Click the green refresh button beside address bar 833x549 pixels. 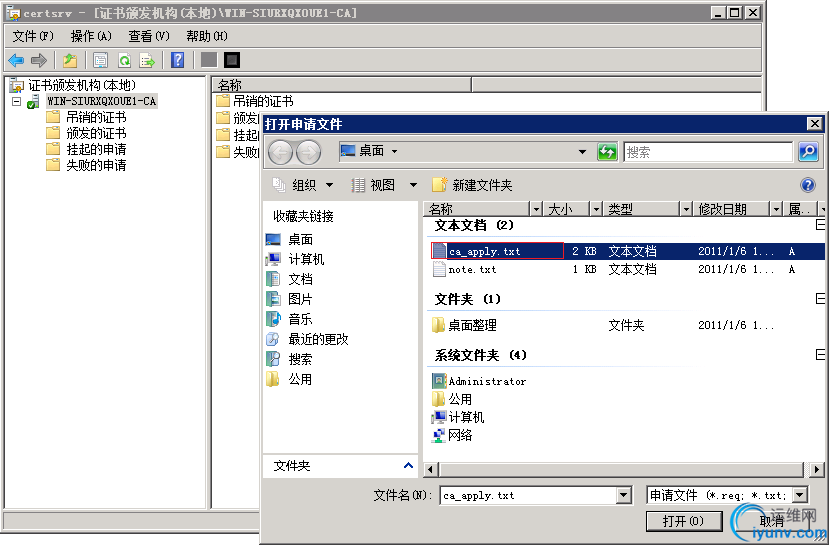(607, 153)
